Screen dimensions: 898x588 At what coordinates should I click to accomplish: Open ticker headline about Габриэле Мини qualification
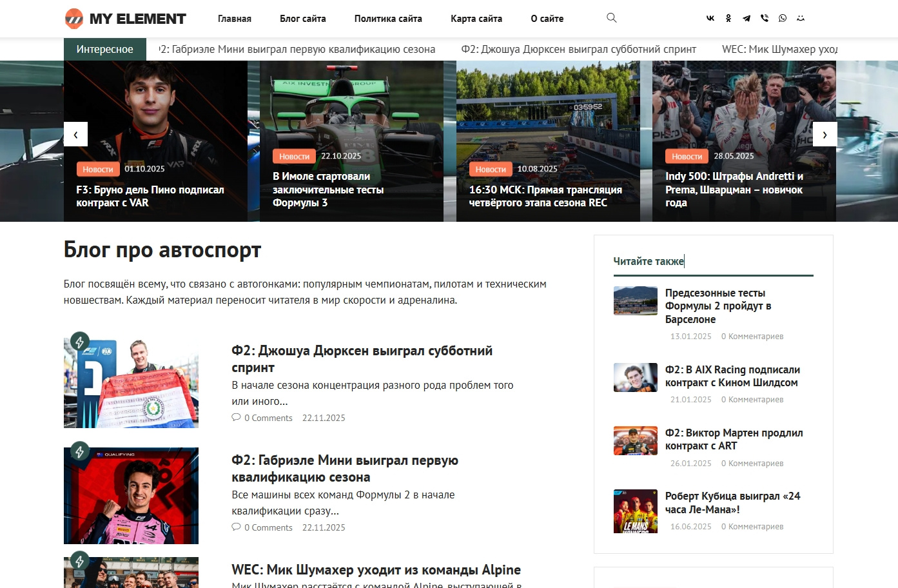click(x=297, y=49)
